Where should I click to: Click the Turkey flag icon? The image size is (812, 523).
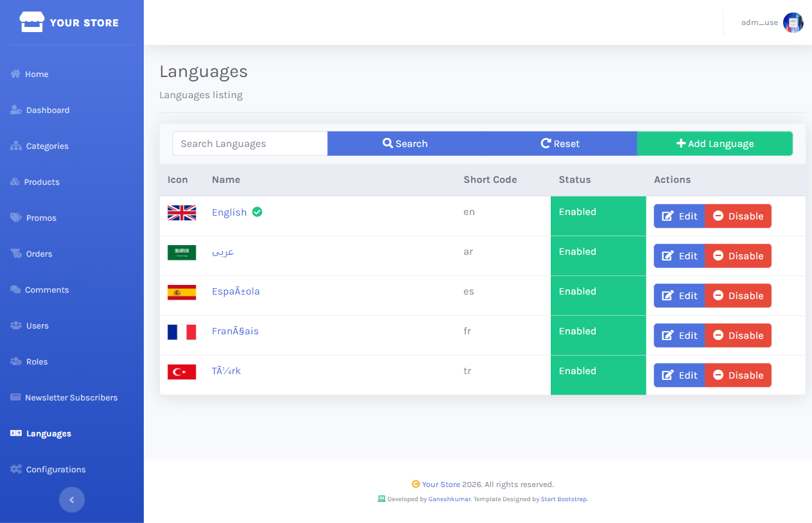coord(182,372)
